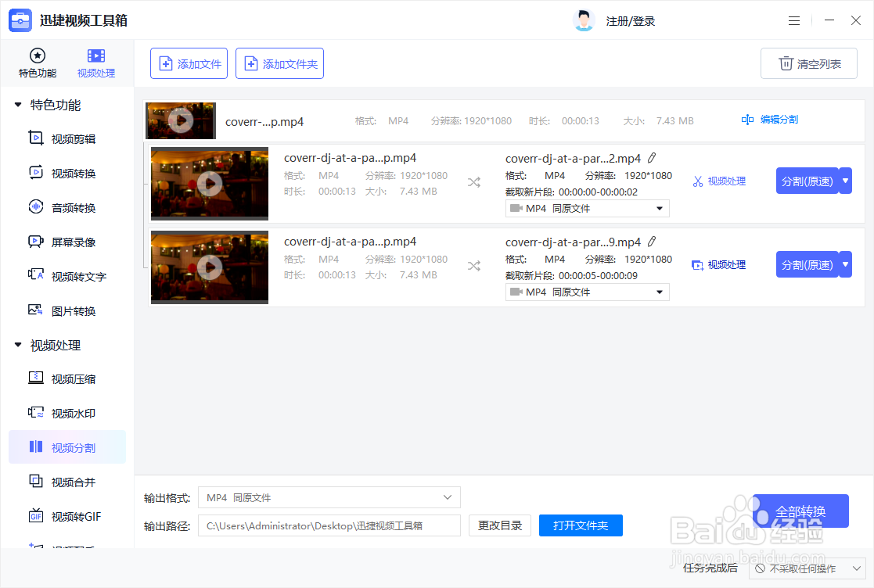
Task: Open the speed dropdown arrow in the ...2.mp4 row
Action: pyautogui.click(x=846, y=181)
